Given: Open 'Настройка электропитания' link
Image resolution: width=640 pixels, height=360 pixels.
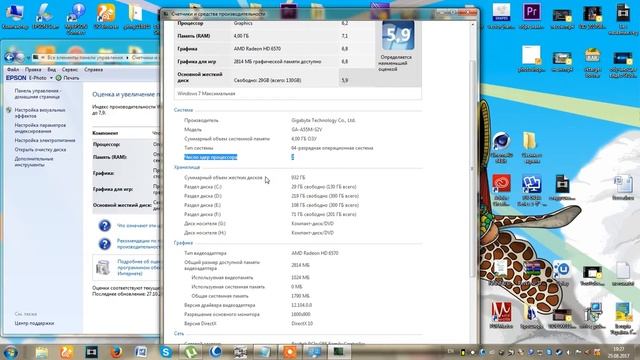Looking at the screenshot, I should coord(45,140).
